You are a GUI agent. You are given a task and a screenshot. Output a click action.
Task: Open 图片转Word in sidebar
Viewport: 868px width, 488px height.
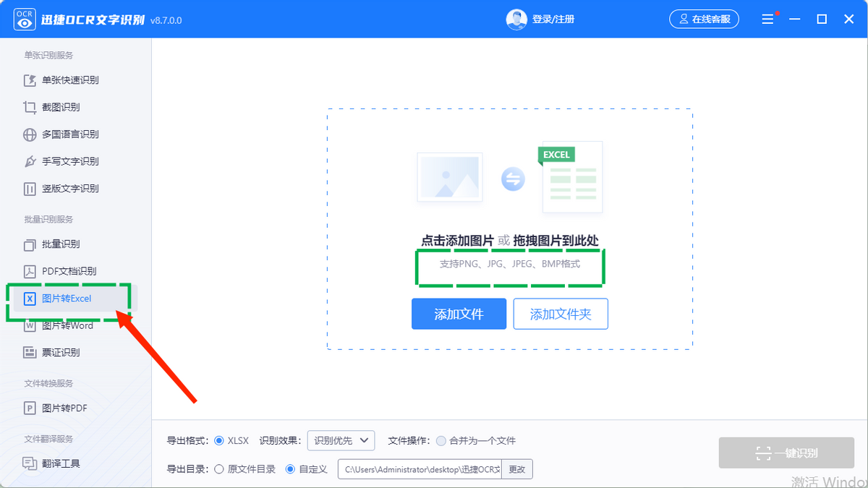tap(67, 325)
